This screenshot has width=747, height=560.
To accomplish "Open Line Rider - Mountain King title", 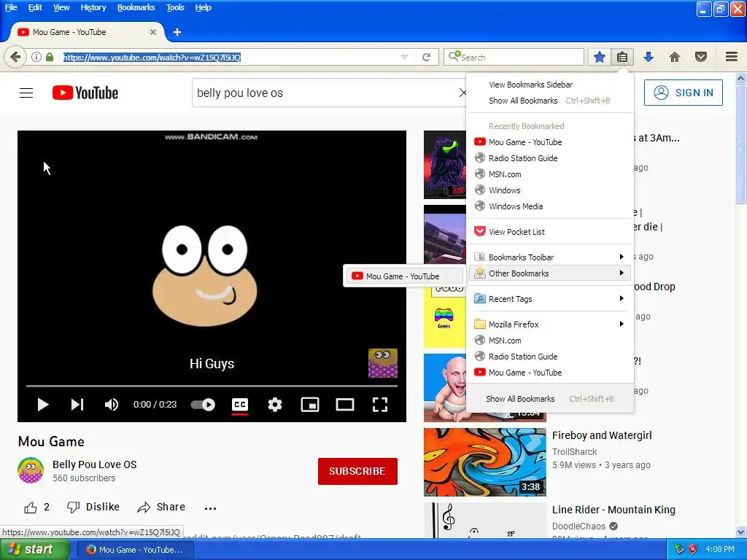I will coord(614,510).
